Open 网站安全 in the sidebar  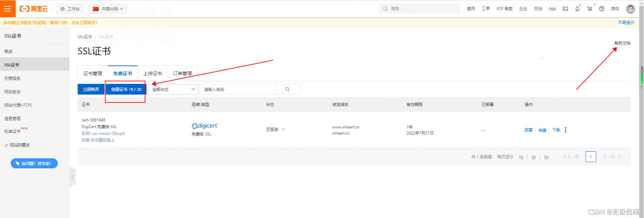click(35, 91)
